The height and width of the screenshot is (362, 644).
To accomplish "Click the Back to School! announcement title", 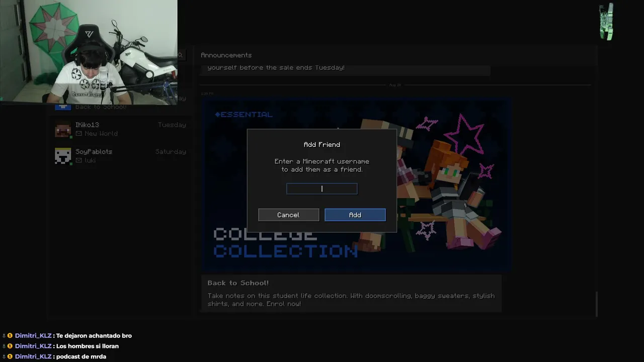I will pos(238,283).
